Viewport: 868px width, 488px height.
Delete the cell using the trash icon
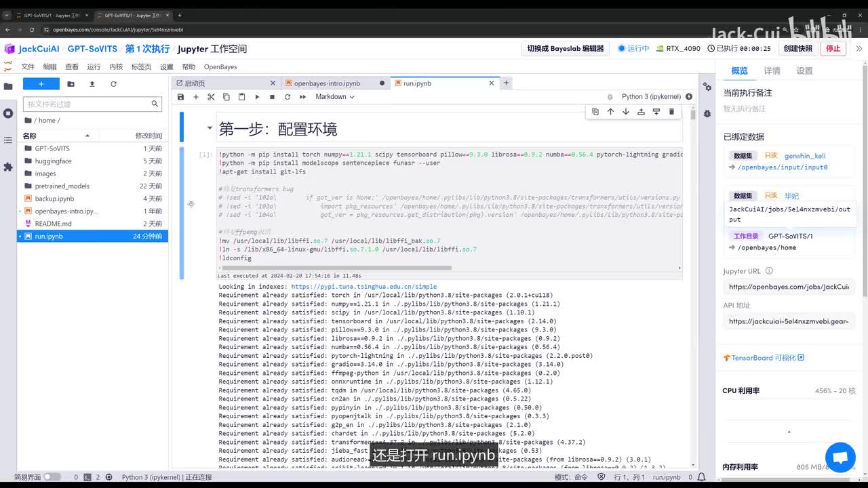(671, 112)
